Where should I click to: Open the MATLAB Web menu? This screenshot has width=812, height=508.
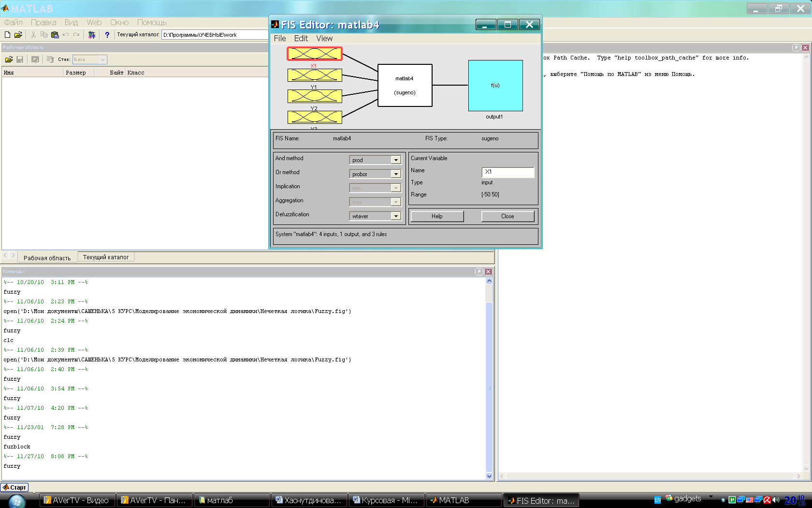[x=94, y=22]
